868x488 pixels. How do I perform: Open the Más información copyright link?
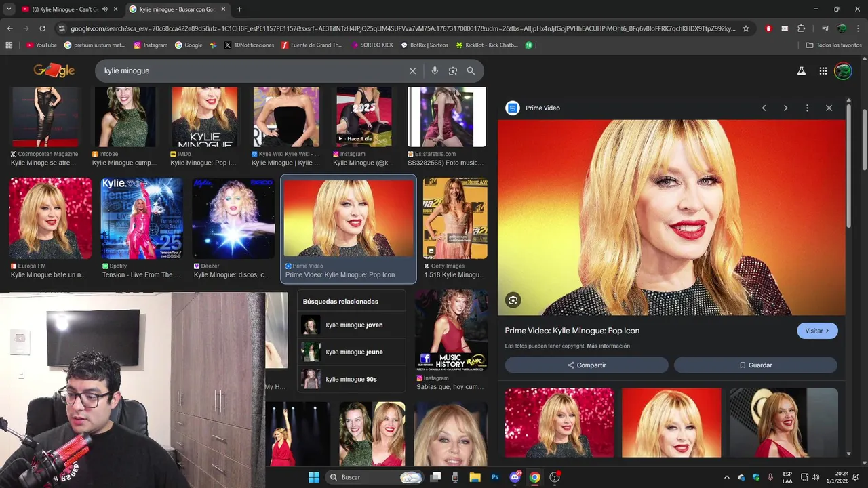click(608, 346)
